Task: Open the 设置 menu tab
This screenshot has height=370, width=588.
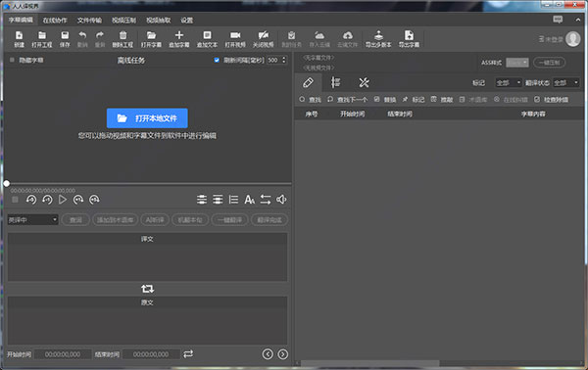Action: click(x=187, y=21)
